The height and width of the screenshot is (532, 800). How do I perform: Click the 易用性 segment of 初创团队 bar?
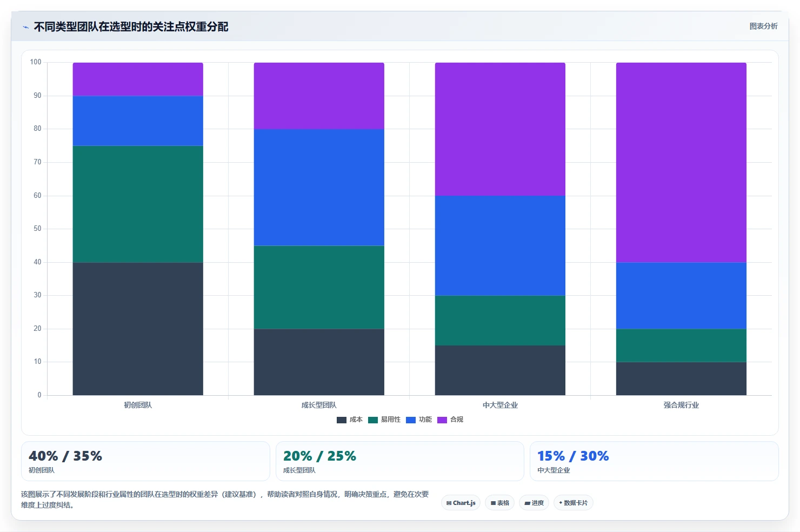click(x=138, y=204)
